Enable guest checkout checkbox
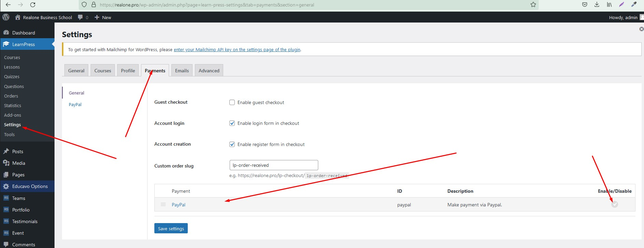 coord(232,102)
